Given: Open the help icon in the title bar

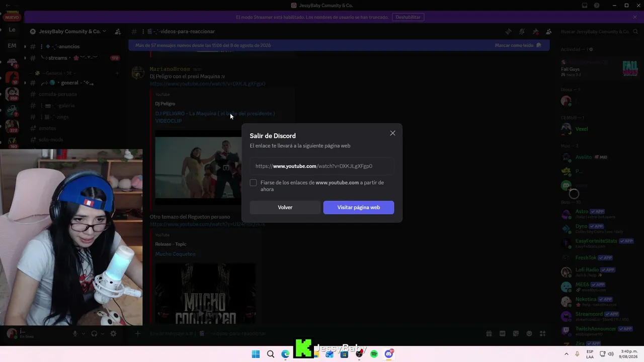Looking at the screenshot, I should tap(597, 6).
